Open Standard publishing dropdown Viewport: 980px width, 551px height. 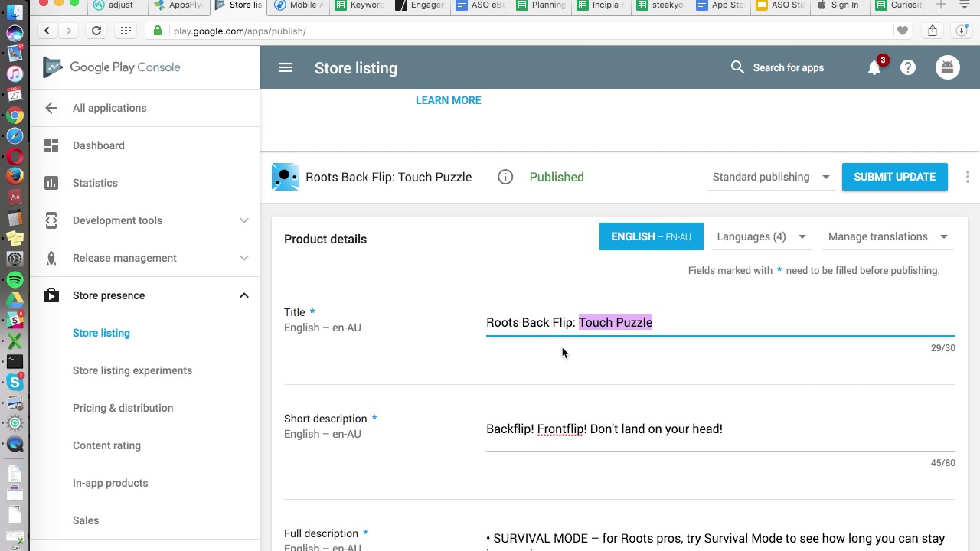pyautogui.click(x=771, y=177)
